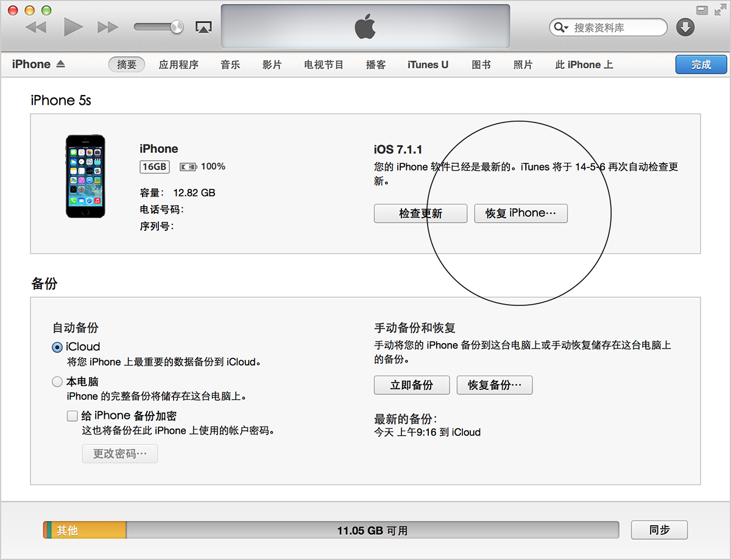This screenshot has width=731, height=560.
Task: Click the play button
Action: 73,27
